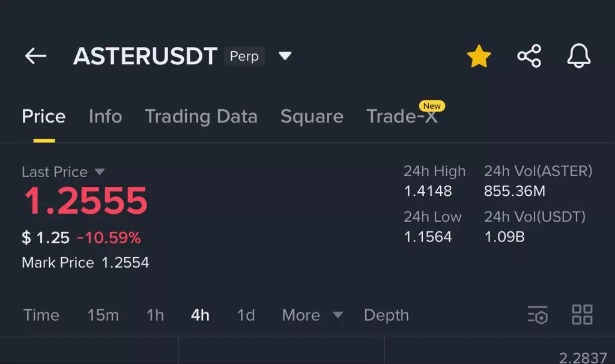Expand the ASTERUSDT pair selector arrow
Image resolution: width=615 pixels, height=364 pixels.
(285, 56)
